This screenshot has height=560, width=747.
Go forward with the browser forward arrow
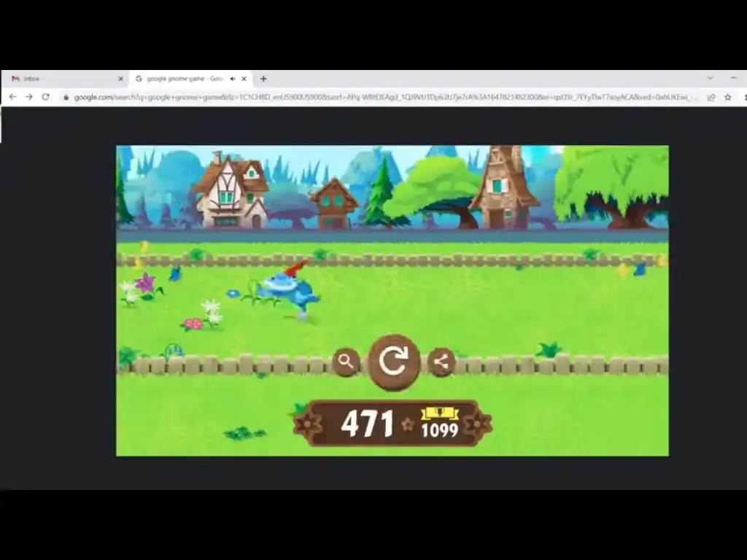click(29, 97)
